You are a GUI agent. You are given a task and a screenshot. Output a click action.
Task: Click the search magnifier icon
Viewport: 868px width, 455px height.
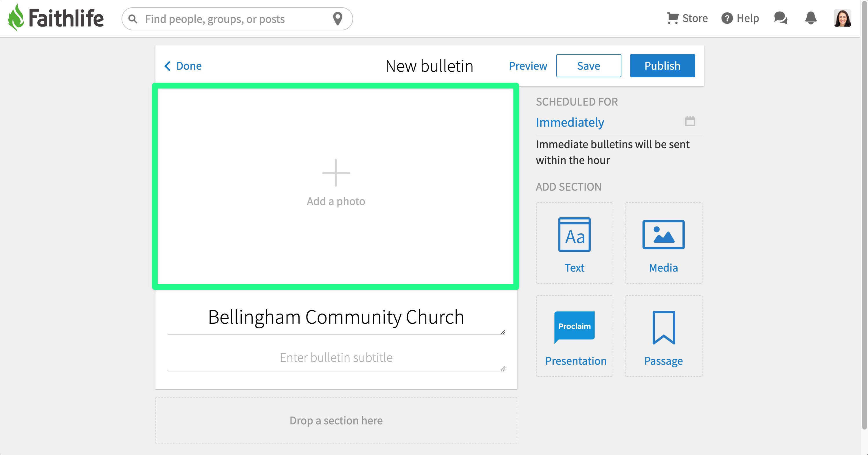coord(133,19)
